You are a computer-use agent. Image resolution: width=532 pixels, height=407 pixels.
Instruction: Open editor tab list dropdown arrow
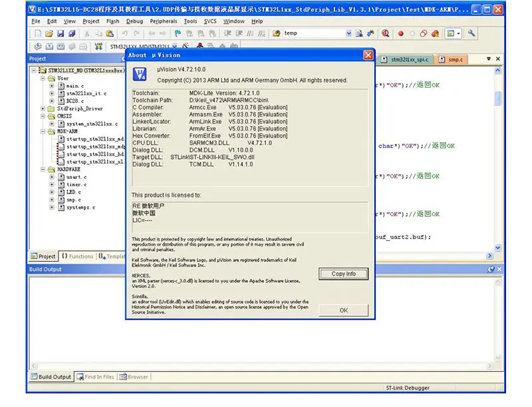489,59
